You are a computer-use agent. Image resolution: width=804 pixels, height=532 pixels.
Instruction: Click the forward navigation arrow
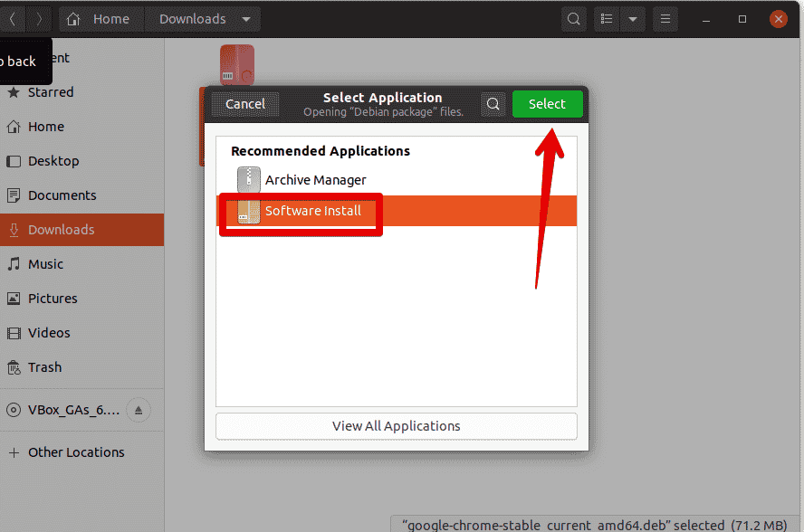pyautogui.click(x=40, y=19)
